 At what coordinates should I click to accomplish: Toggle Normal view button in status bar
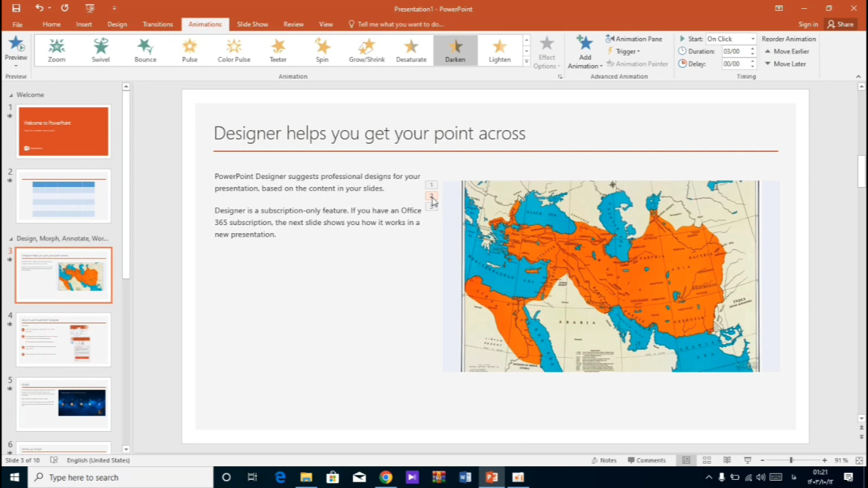pos(686,460)
